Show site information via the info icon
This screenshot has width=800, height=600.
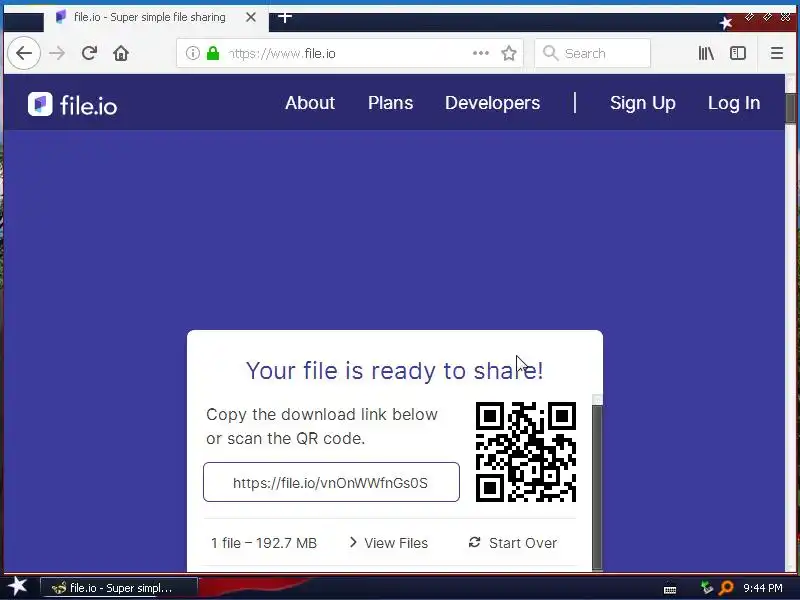pyautogui.click(x=192, y=53)
